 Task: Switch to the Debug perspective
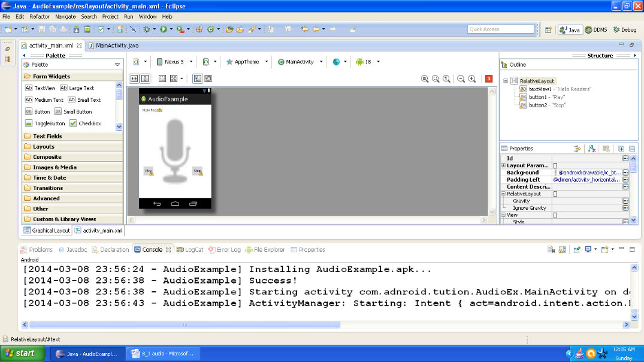click(625, 29)
